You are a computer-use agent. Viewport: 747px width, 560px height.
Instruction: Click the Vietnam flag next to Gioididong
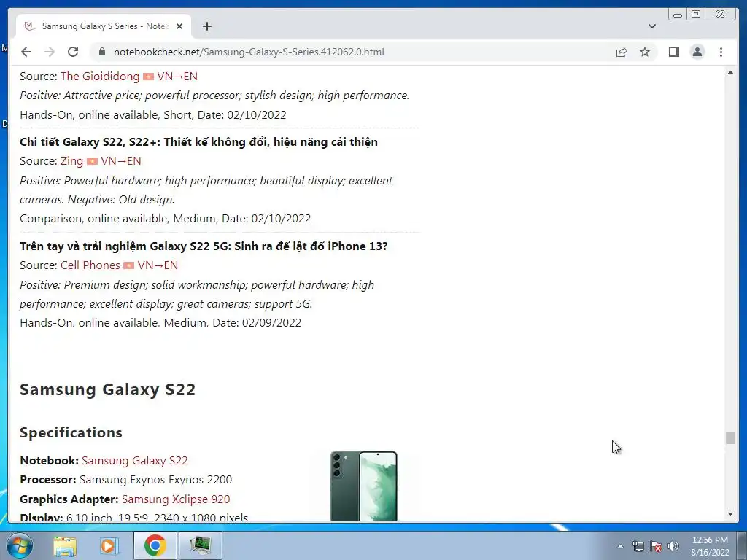coord(148,77)
